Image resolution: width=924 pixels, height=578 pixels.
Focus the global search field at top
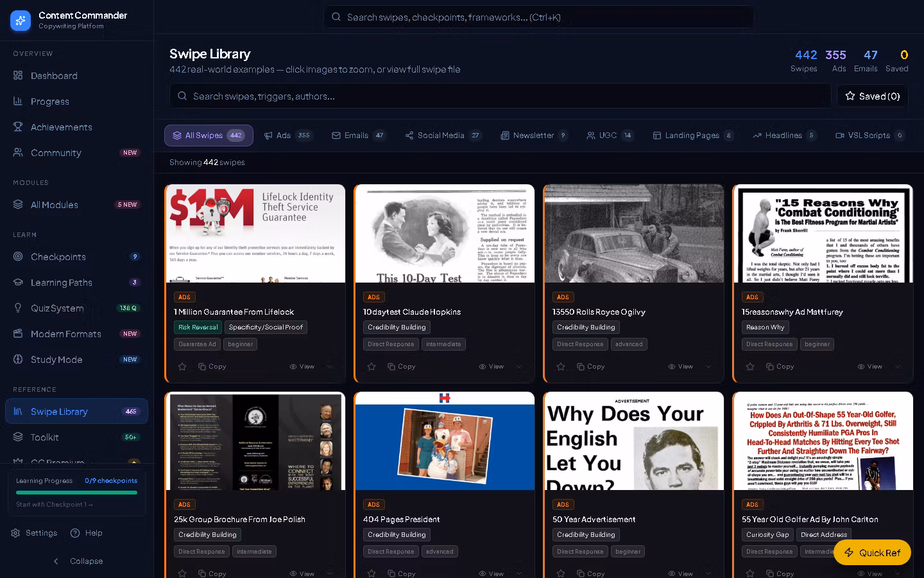pyautogui.click(x=539, y=17)
